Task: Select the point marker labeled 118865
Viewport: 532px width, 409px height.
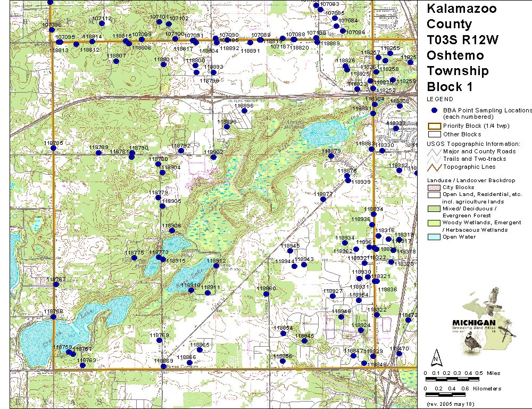Action: pyautogui.click(x=200, y=350)
